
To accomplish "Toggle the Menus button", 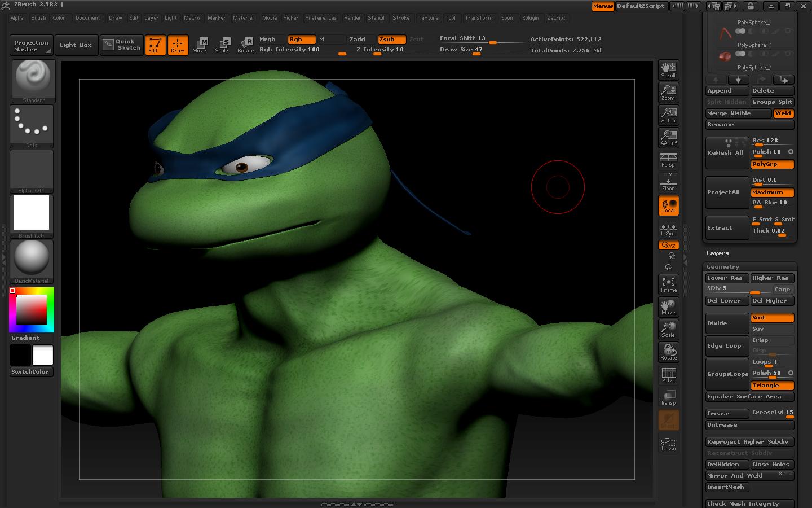I will (603, 6).
